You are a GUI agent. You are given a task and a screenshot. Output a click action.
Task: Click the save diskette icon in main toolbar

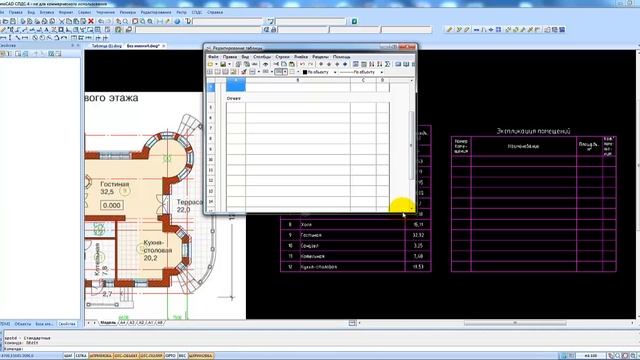(x=13, y=21)
